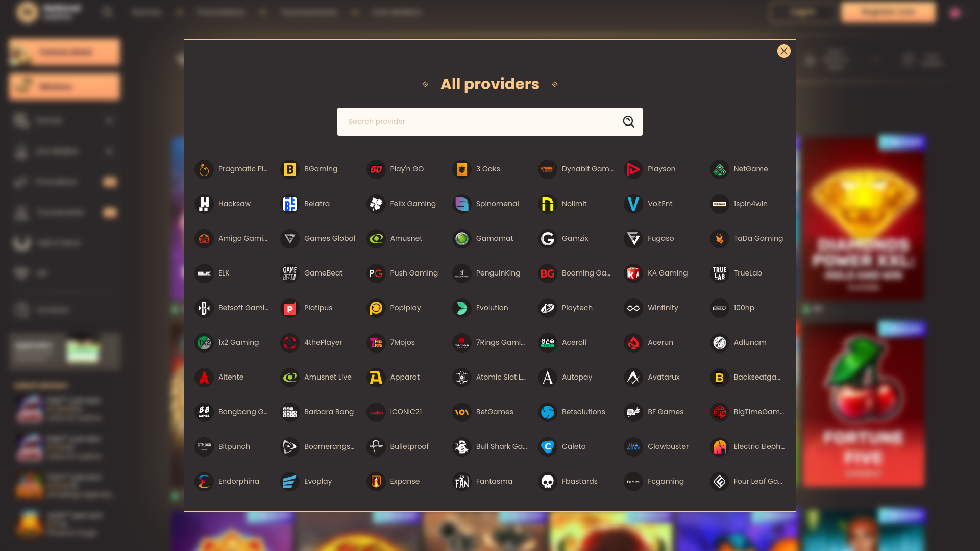Select the BGaming logo icon
This screenshot has width=980, height=551.
(x=290, y=169)
